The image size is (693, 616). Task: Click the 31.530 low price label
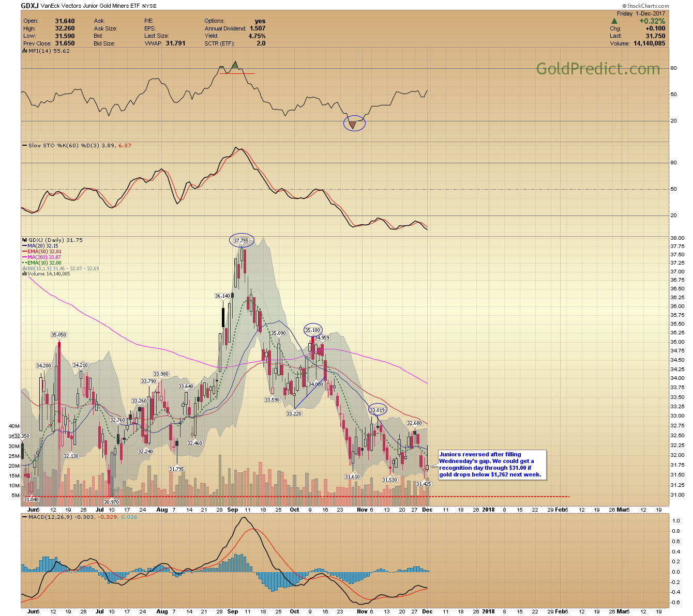pyautogui.click(x=389, y=480)
